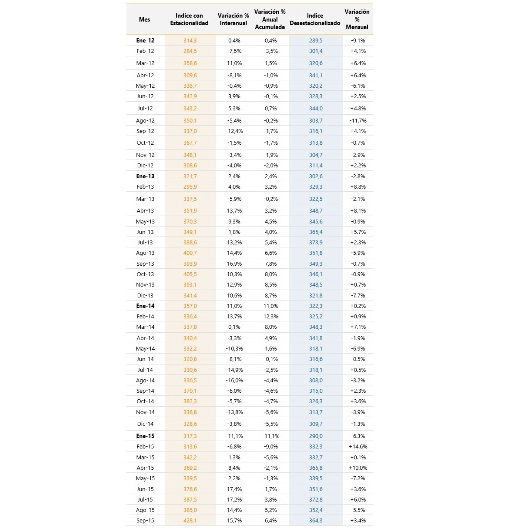Select the orange seasonal index for Ene-12
This screenshot has height=530, width=530.
click(190, 41)
